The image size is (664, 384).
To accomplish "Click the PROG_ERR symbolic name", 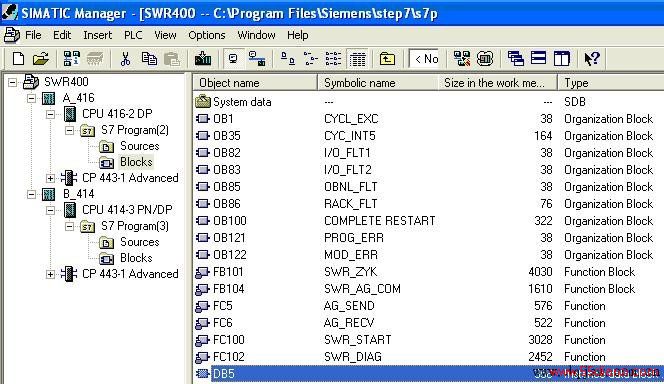I will pyautogui.click(x=354, y=238).
